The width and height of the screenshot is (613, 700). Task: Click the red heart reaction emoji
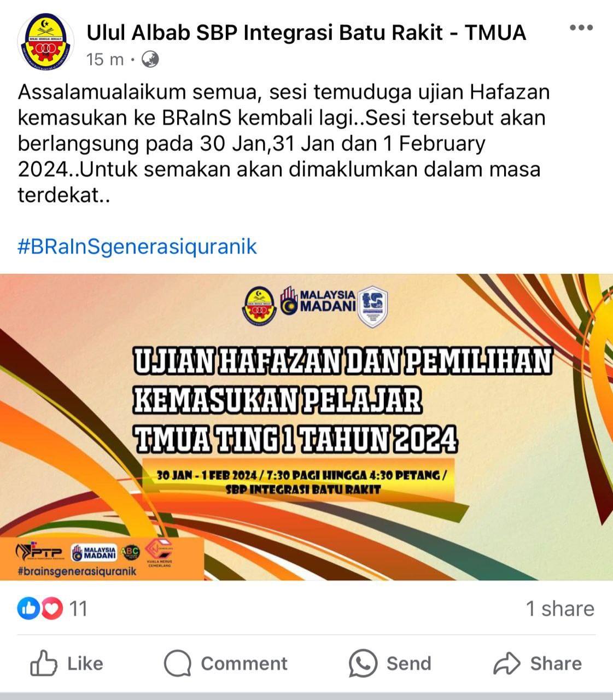pyautogui.click(x=51, y=608)
